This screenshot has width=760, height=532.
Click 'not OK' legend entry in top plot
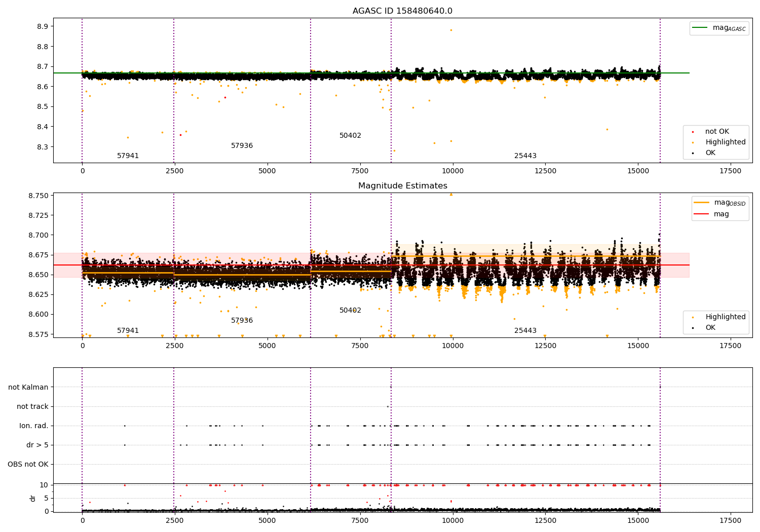pos(717,132)
